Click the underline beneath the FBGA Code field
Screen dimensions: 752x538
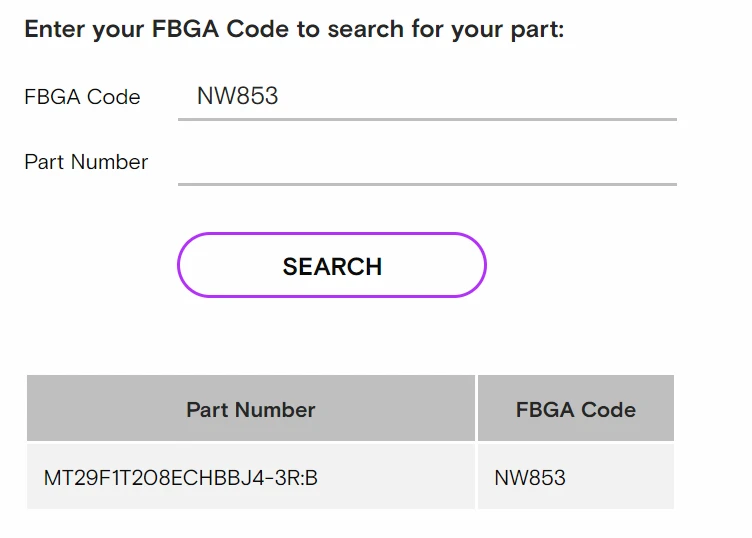pyautogui.click(x=427, y=119)
